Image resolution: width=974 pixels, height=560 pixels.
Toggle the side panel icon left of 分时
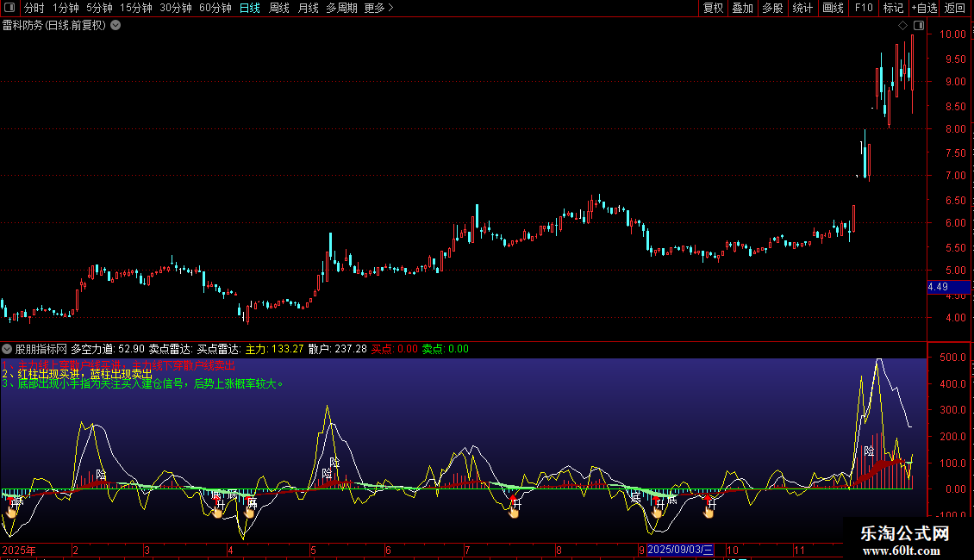9,8
